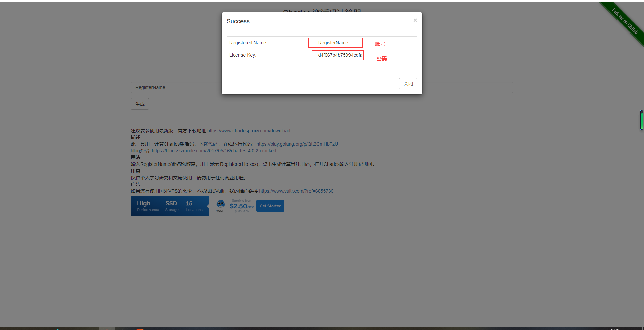Click the 注意 heading
Viewport: 644px width, 330px height.
click(x=136, y=171)
